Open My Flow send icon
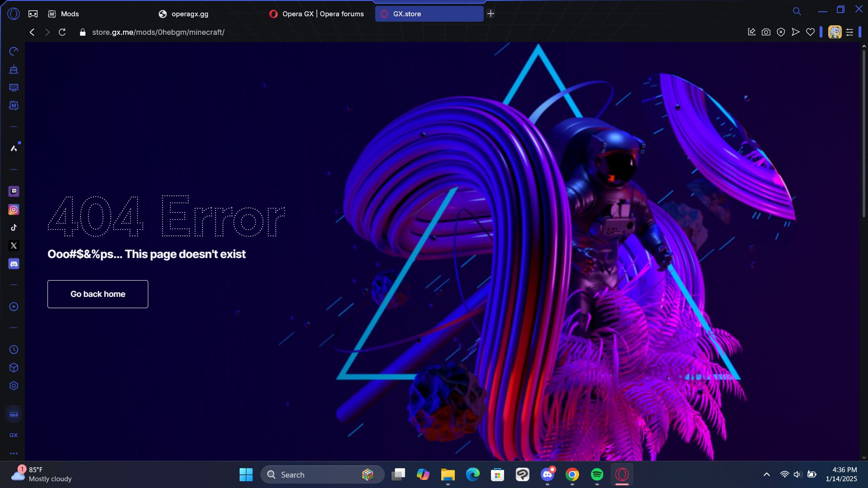The width and height of the screenshot is (868, 488). coord(796,32)
